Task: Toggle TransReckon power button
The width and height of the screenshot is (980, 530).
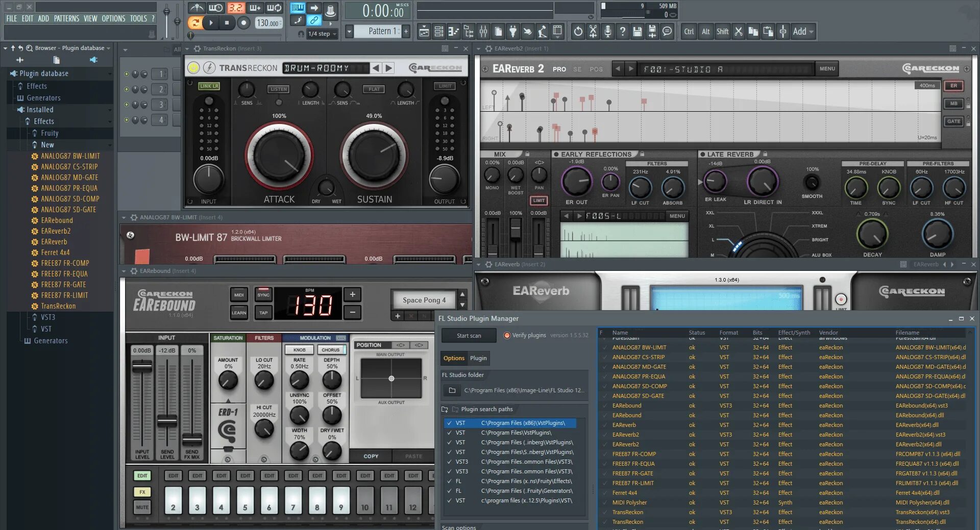Action: 193,68
